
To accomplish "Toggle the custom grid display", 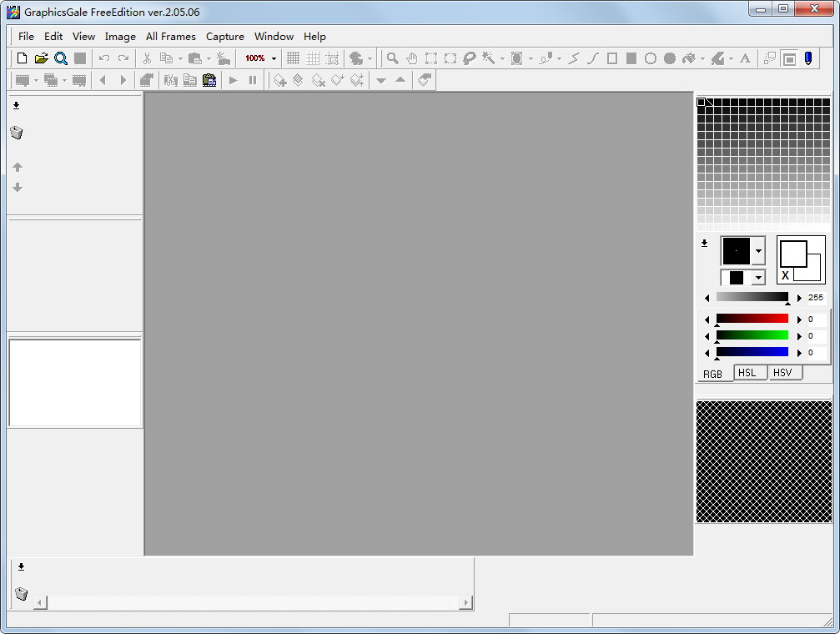I will click(x=313, y=58).
